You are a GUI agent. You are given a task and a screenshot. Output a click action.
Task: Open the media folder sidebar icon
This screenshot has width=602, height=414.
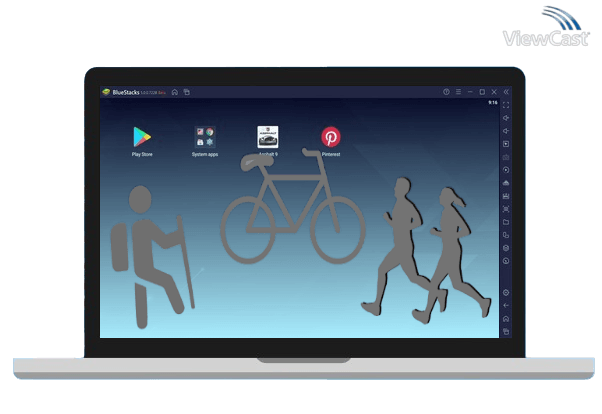click(x=506, y=222)
